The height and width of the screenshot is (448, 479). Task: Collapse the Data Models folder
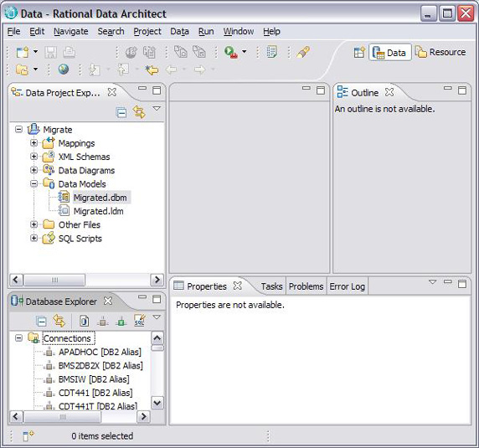coord(33,184)
